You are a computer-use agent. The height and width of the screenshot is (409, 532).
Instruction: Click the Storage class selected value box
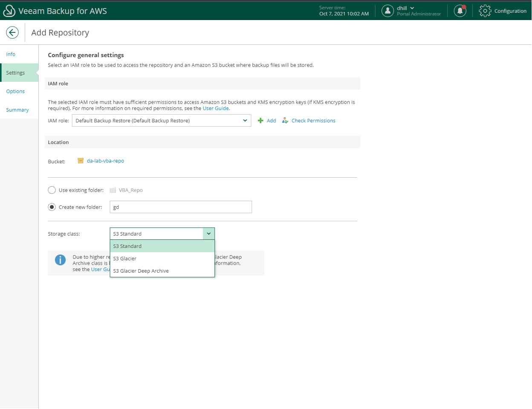pos(156,233)
